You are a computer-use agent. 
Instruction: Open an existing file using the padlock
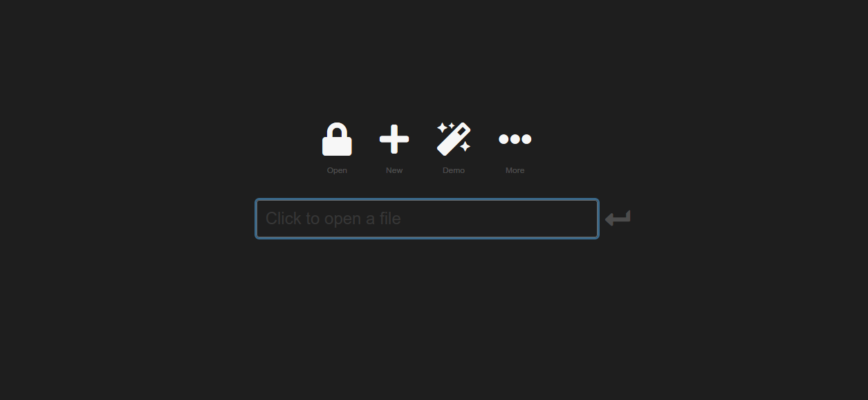pos(337,139)
